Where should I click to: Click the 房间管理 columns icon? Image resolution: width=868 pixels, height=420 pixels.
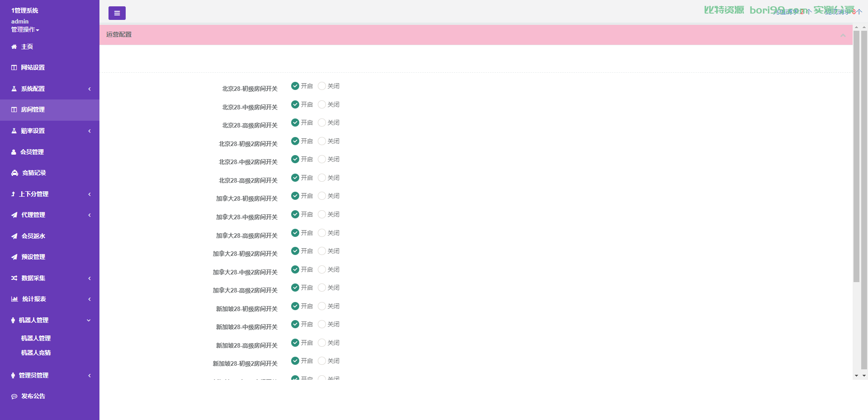tap(14, 109)
